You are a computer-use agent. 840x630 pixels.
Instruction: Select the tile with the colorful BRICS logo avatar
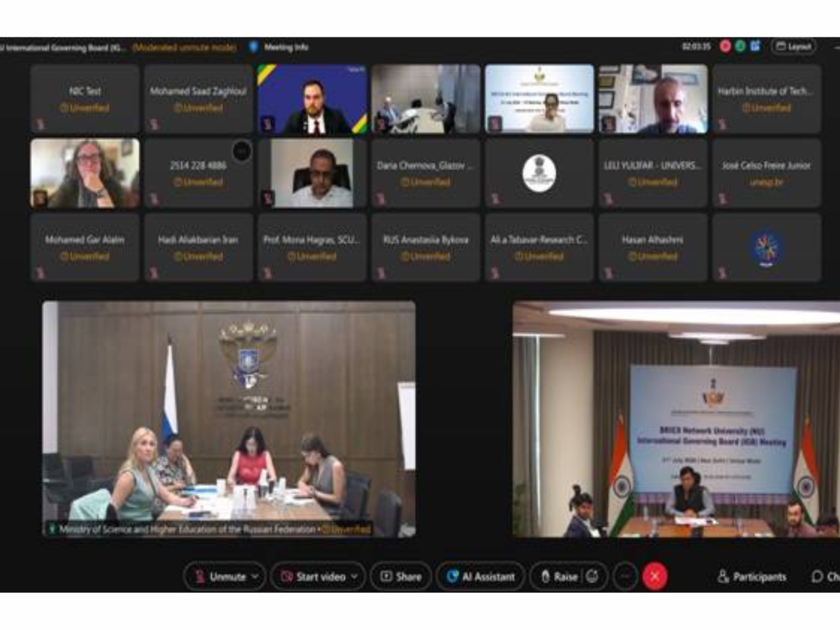coord(766,247)
